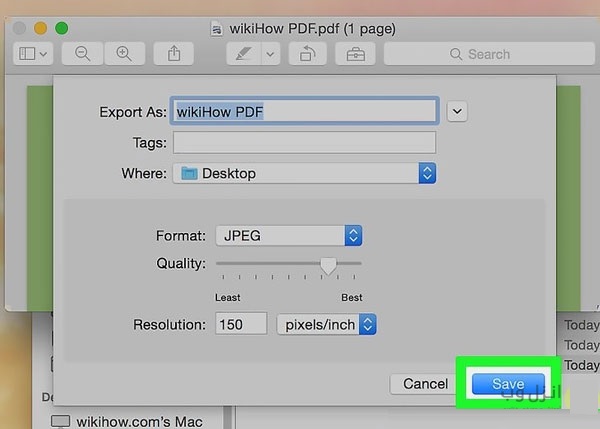Open the Where folder dropdown showing Desktop

pos(305,173)
